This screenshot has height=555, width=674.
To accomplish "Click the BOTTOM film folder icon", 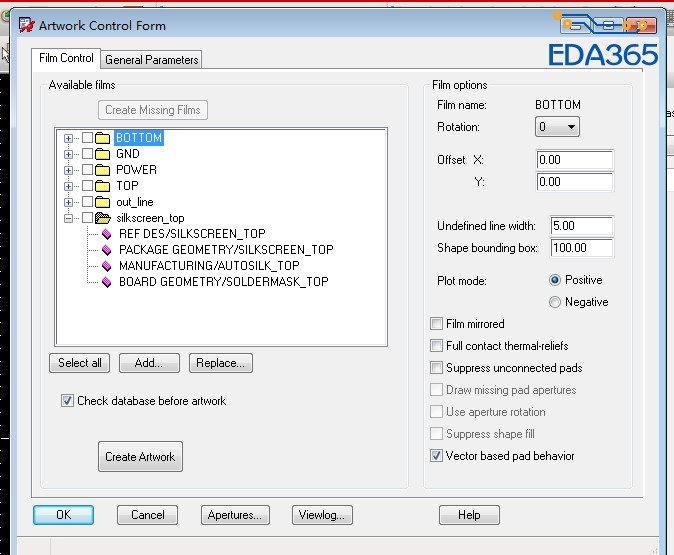I will (102, 138).
